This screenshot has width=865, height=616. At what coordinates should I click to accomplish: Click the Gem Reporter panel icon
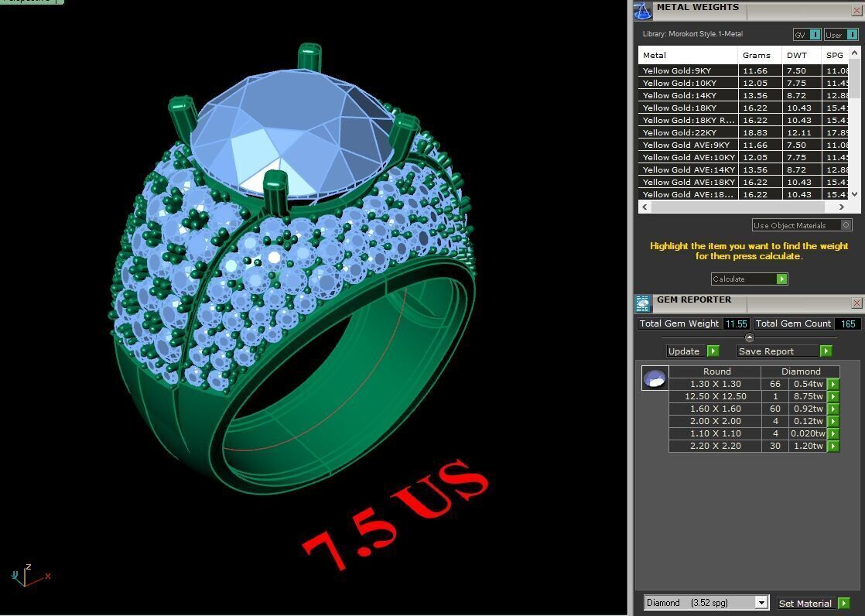coord(643,303)
